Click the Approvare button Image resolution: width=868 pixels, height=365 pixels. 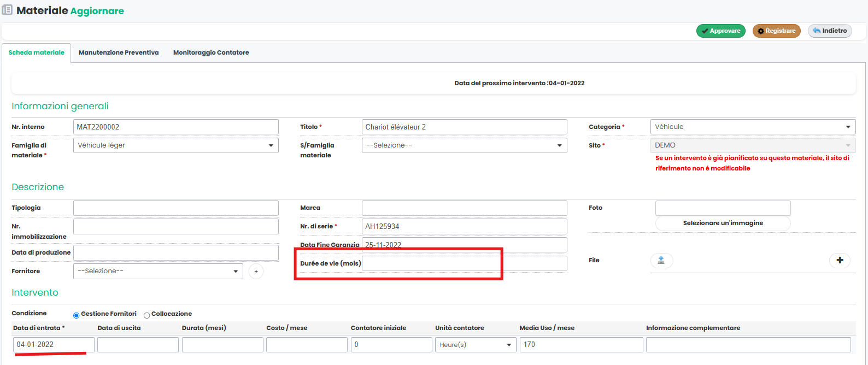[x=721, y=31]
